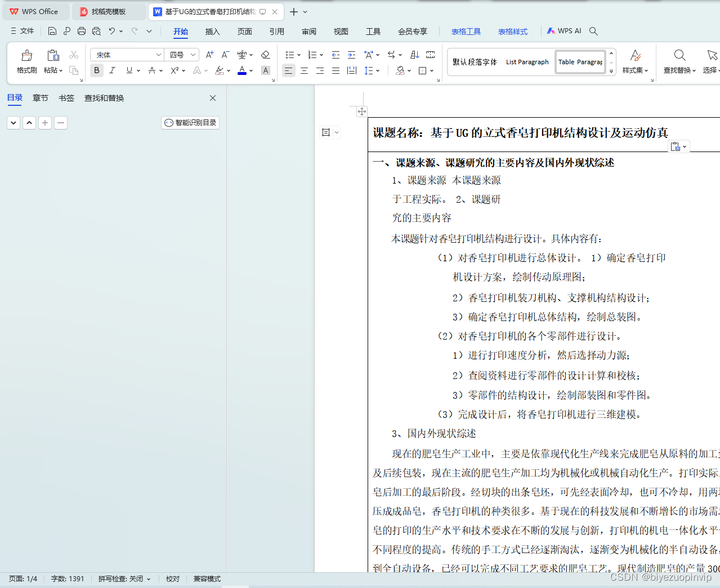Screen dimensions: 720x588
Task: Click the undo arrow icon
Action: pos(112,31)
